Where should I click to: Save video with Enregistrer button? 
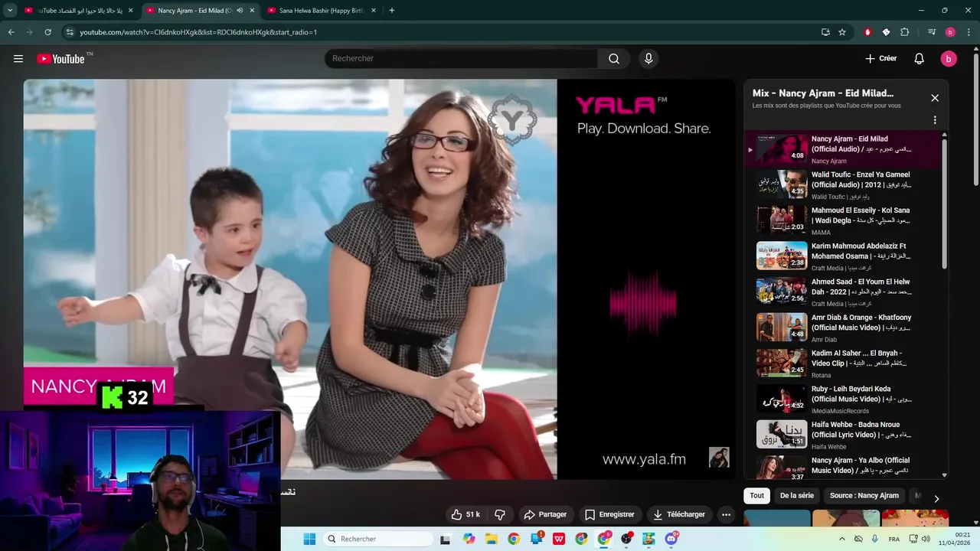(x=609, y=514)
